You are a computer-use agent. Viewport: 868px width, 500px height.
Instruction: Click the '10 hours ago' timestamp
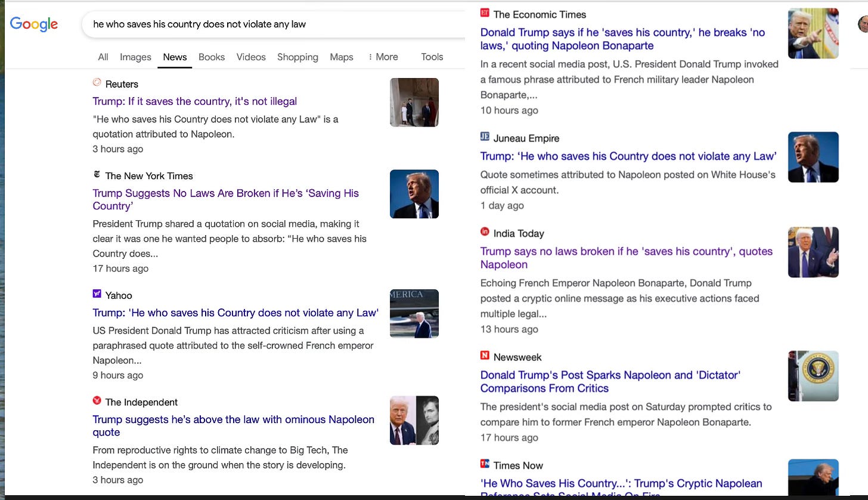coord(509,110)
